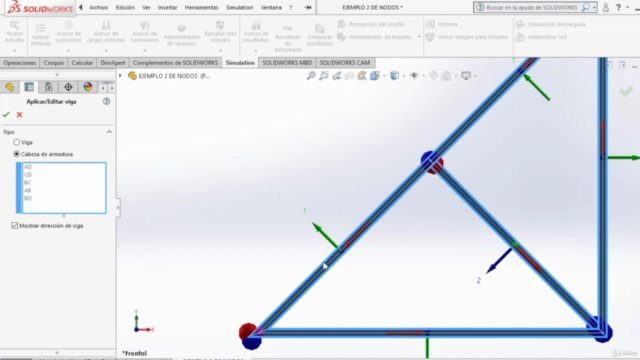Select the Viga radio button
The image size is (640, 360).
tap(16, 142)
